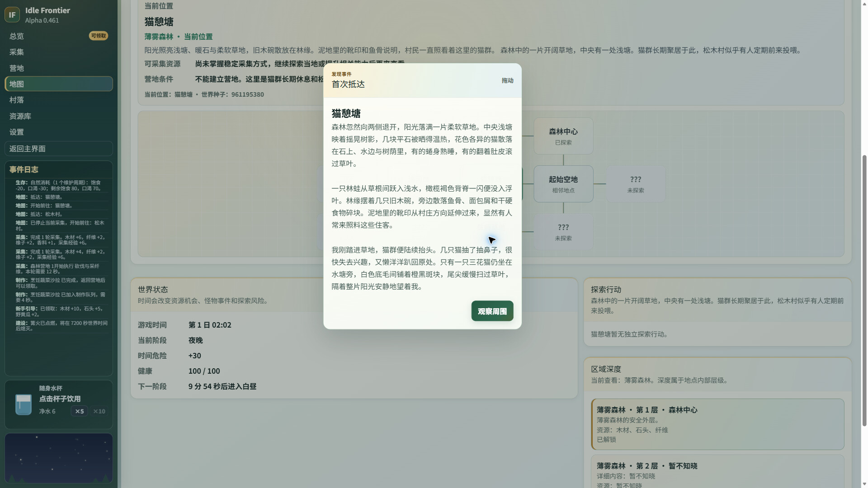Select the ×5 drink multiplier

[x=80, y=411]
